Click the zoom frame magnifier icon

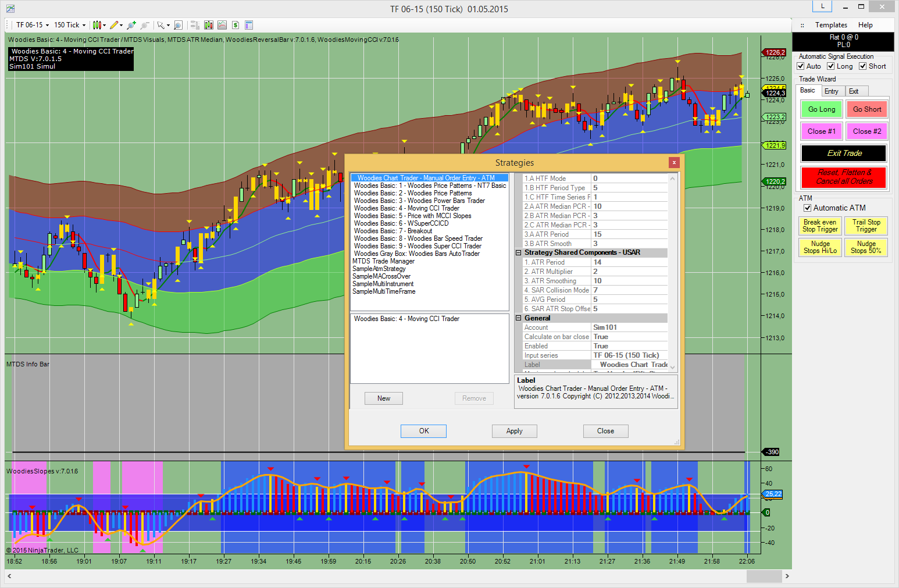(x=179, y=25)
